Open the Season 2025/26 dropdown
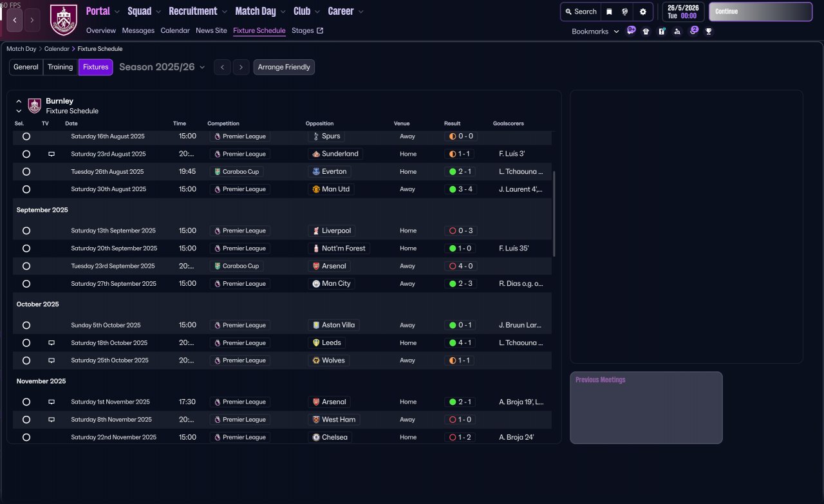 tap(162, 67)
